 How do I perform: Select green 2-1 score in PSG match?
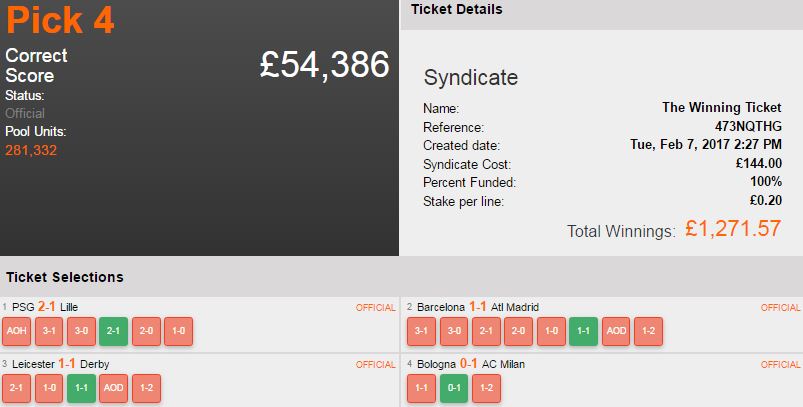(x=113, y=332)
